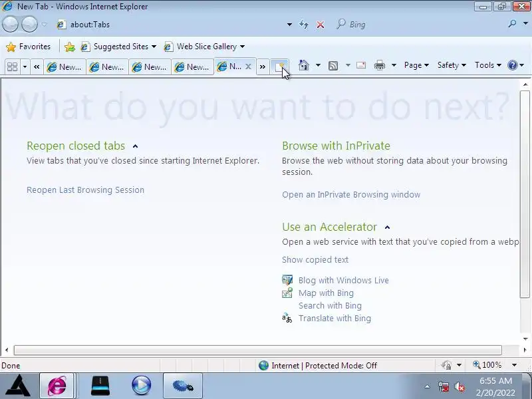
Task: Click the Back navigation button
Action: 10,25
